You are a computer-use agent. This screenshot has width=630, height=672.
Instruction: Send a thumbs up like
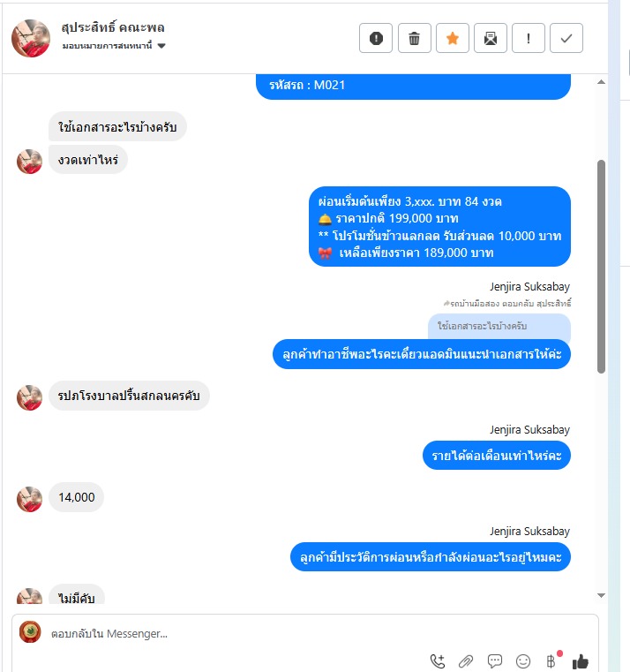click(x=581, y=661)
